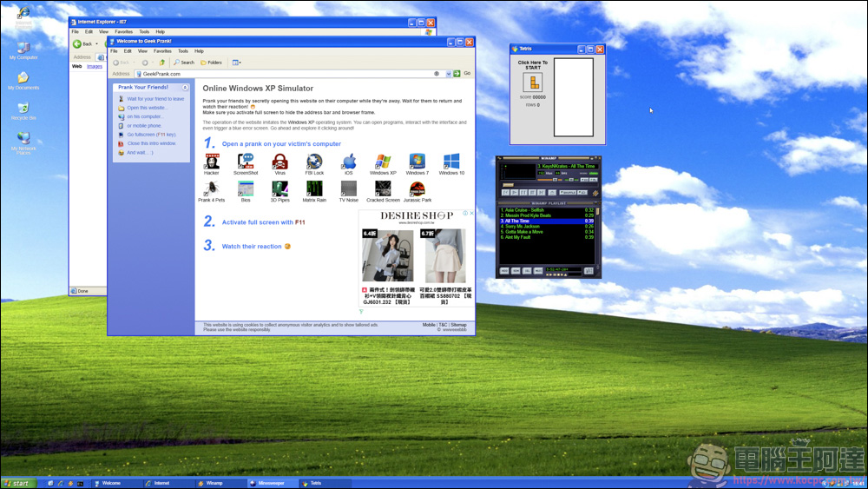Click Winamp eject button
Viewport: 868px width, 489px height.
[552, 192]
